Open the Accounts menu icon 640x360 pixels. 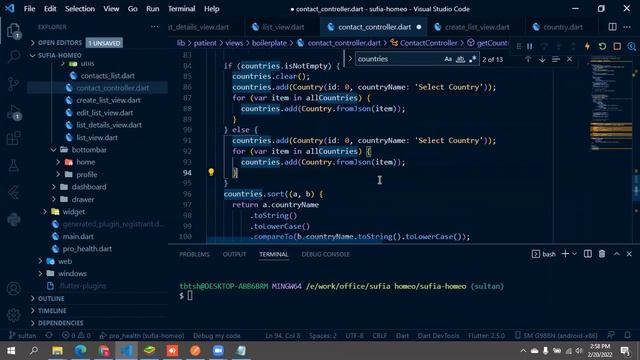tap(13, 289)
